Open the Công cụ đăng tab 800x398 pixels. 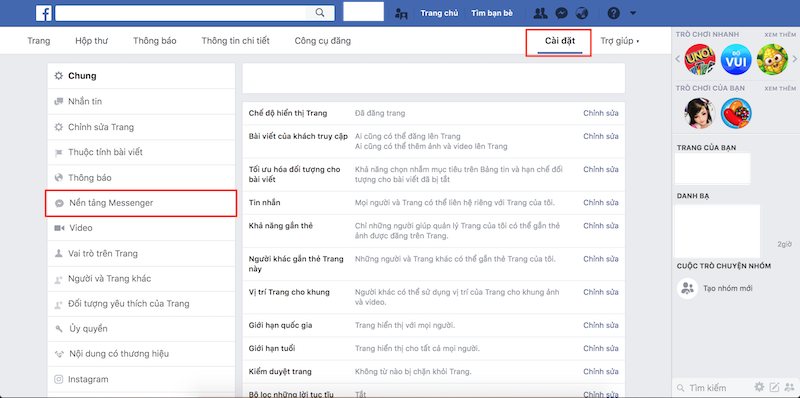point(322,41)
